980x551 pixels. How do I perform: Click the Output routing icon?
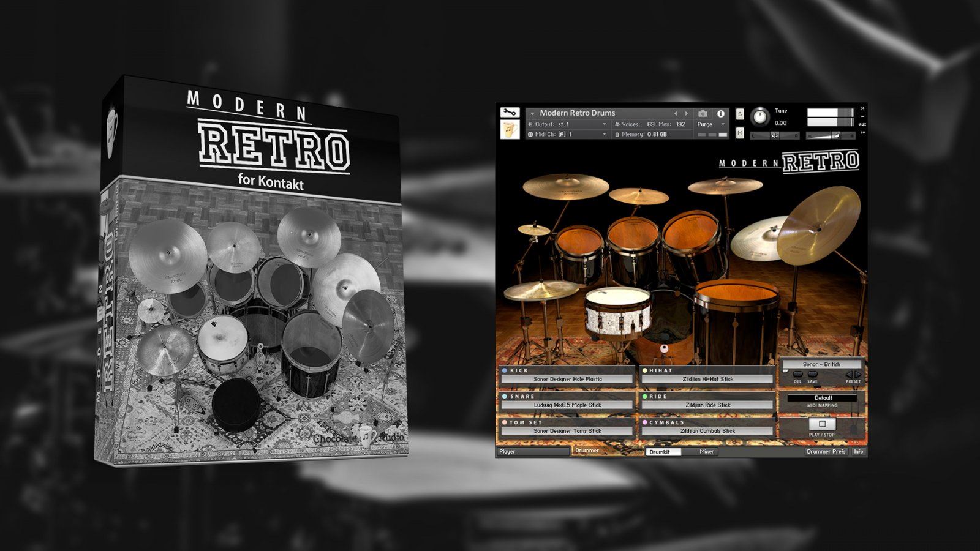(x=530, y=124)
